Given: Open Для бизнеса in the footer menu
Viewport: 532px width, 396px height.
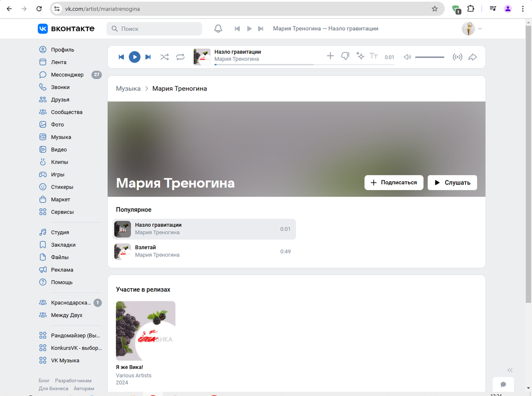Looking at the screenshot, I should tap(54, 388).
